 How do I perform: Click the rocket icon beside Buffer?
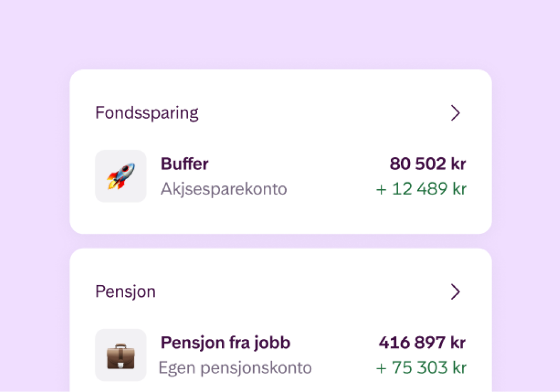click(120, 176)
